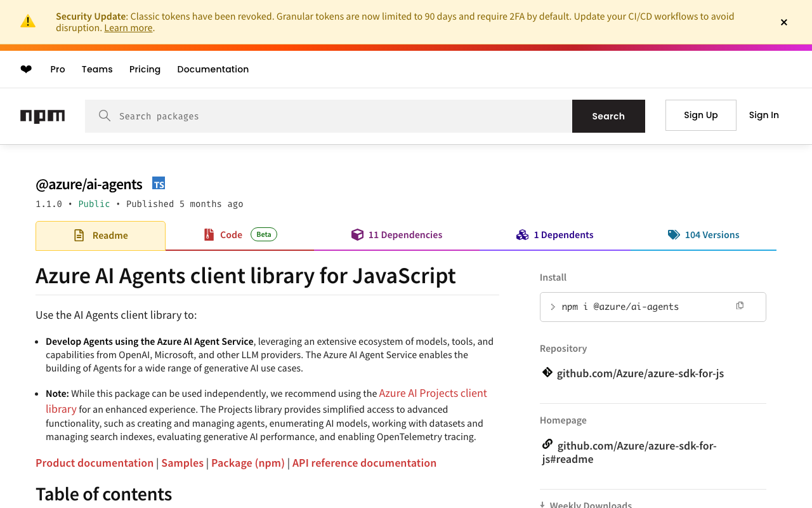Show the 104 Versions tab
Viewport: 812px width, 508px height.
(704, 235)
